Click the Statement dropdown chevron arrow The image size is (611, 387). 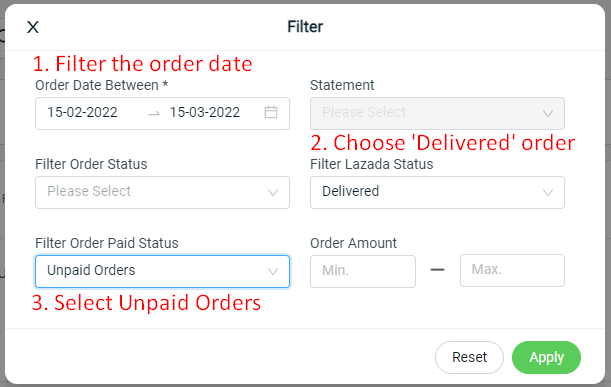(x=548, y=114)
